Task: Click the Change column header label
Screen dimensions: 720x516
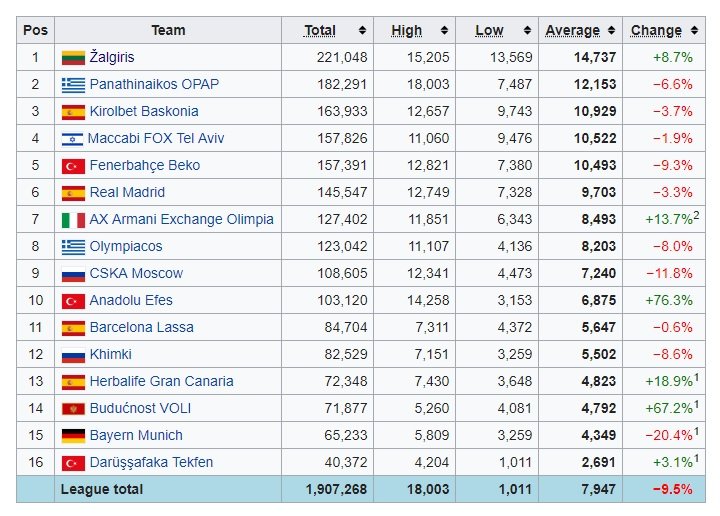Action: (656, 30)
